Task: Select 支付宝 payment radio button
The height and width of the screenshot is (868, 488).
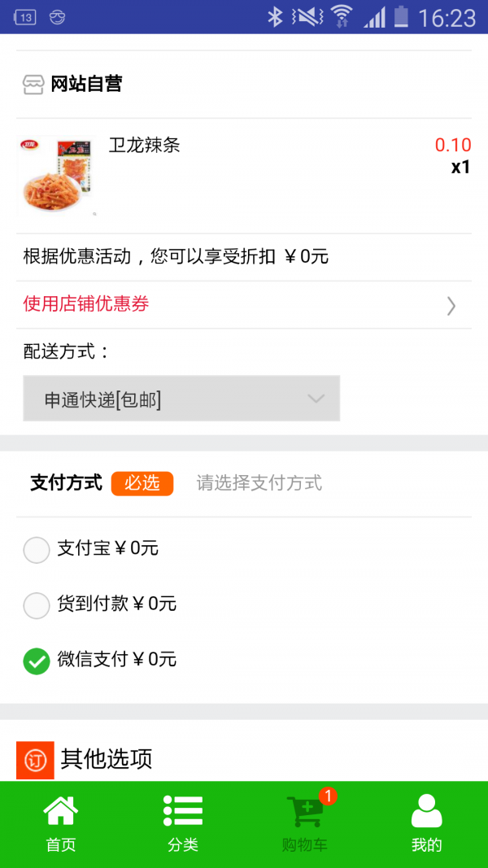Action: pos(37,550)
